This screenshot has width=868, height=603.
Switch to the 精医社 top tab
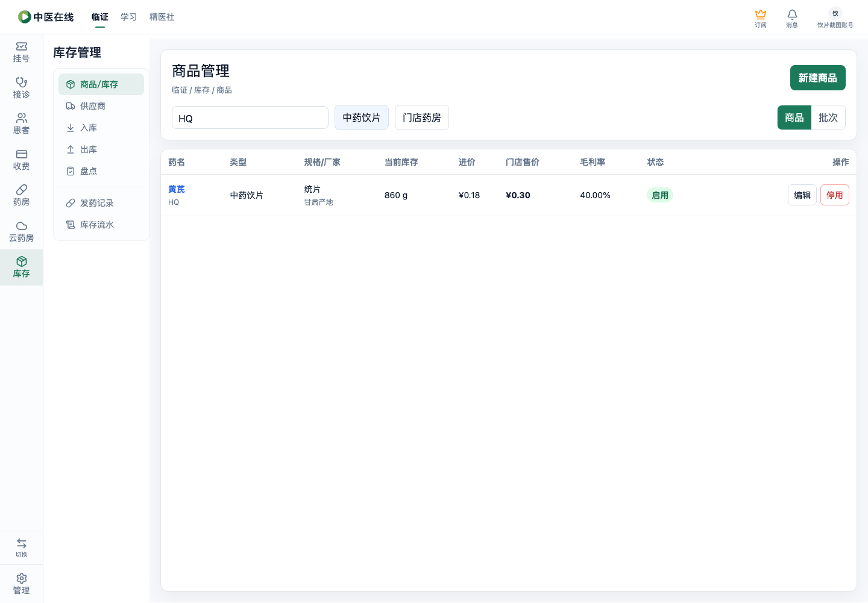(162, 17)
